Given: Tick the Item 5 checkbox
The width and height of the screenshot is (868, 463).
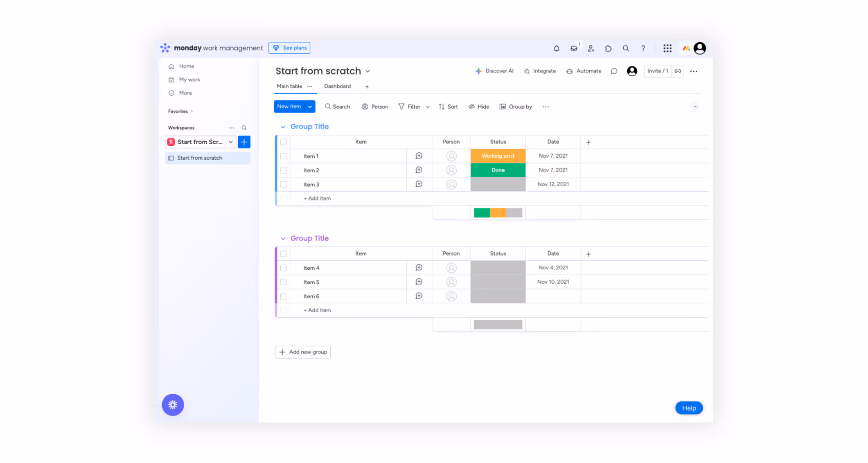Looking at the screenshot, I should coord(283,282).
